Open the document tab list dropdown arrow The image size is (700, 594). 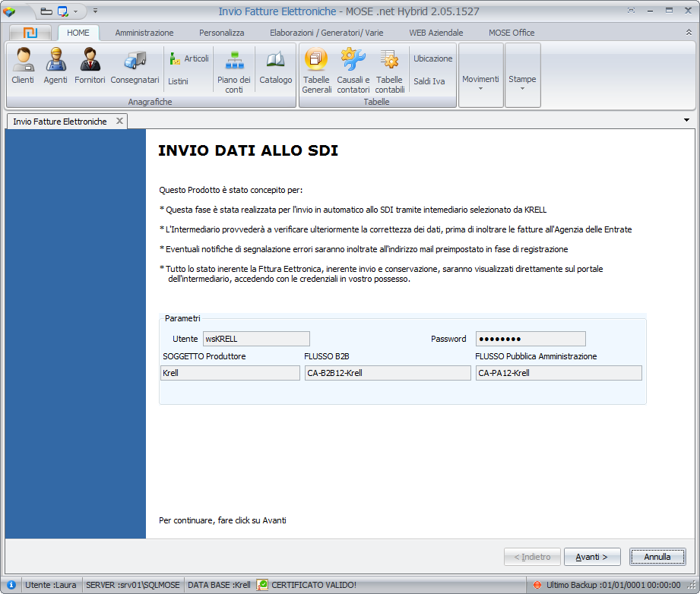pos(686,120)
